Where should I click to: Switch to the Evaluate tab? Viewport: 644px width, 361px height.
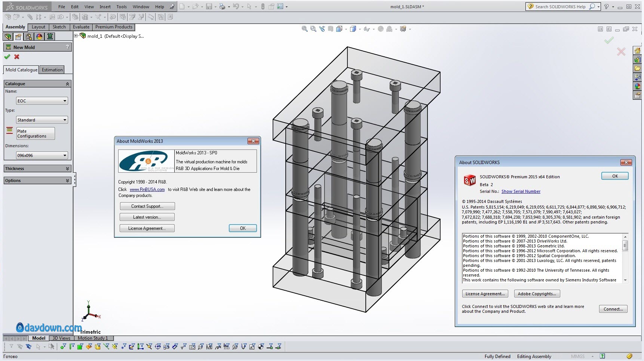(81, 27)
